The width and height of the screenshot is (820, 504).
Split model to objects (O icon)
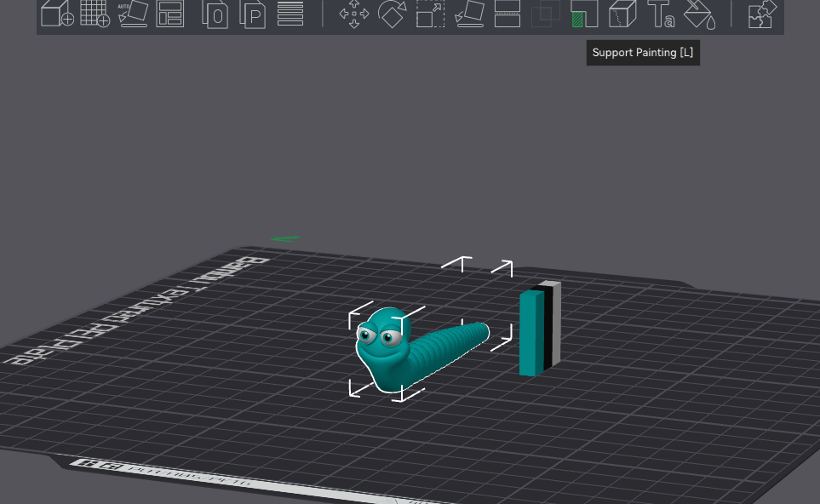(215, 14)
